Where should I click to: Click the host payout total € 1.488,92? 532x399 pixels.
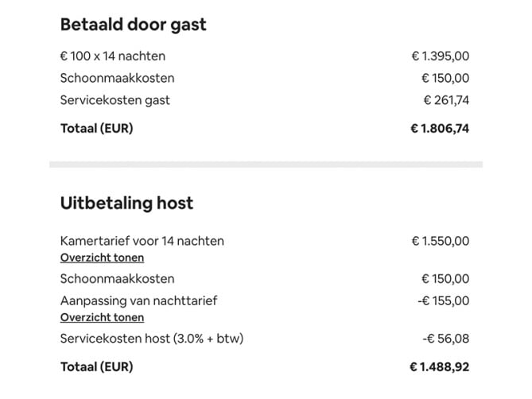439,367
